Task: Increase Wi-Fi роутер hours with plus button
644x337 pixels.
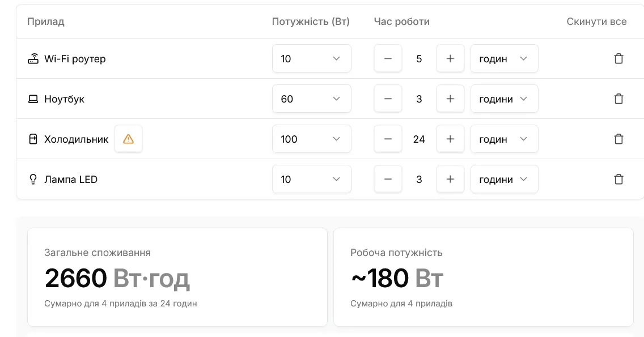Action: point(450,58)
